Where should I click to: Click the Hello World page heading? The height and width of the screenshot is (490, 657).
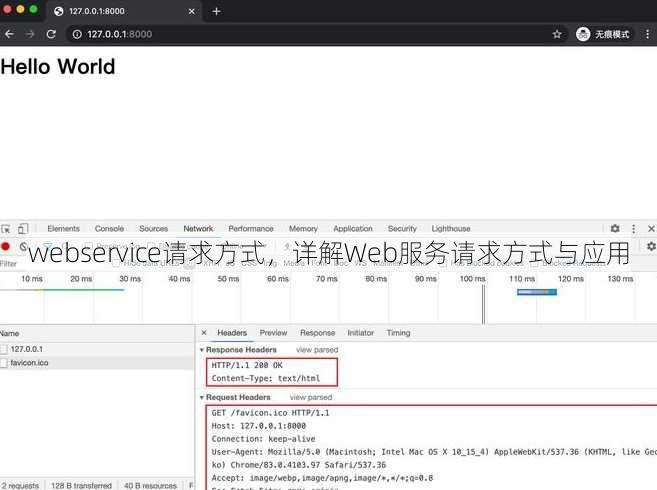58,67
